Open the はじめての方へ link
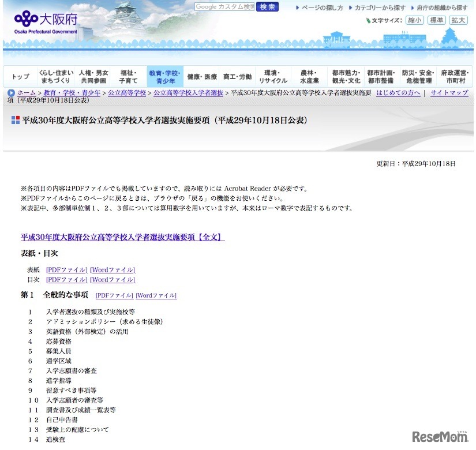This screenshot has height=450, width=476. (398, 92)
